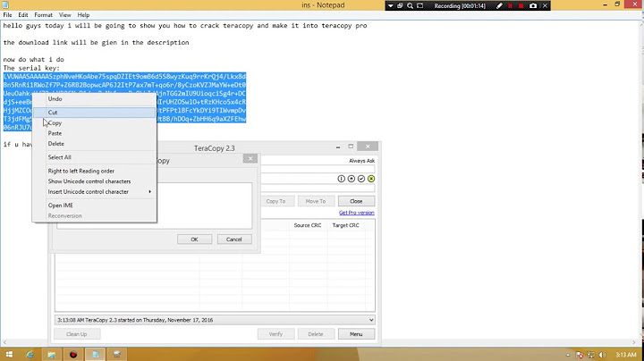
Task: Show hidden system tray icons
Action: pos(568,355)
